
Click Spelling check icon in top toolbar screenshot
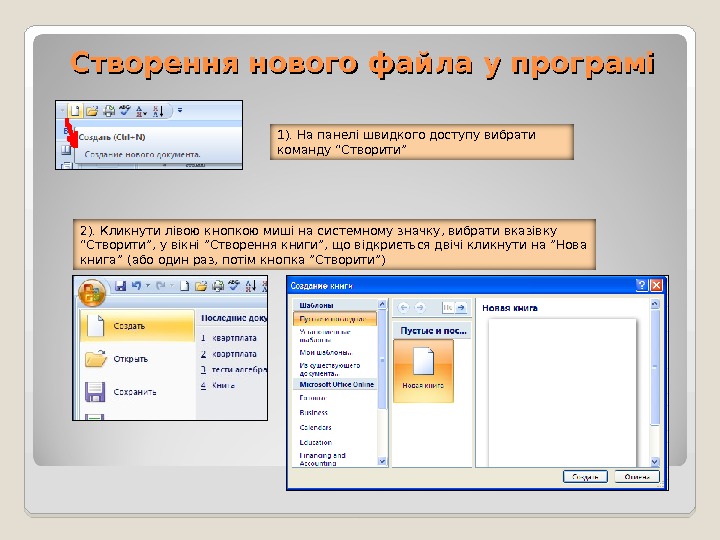125,110
